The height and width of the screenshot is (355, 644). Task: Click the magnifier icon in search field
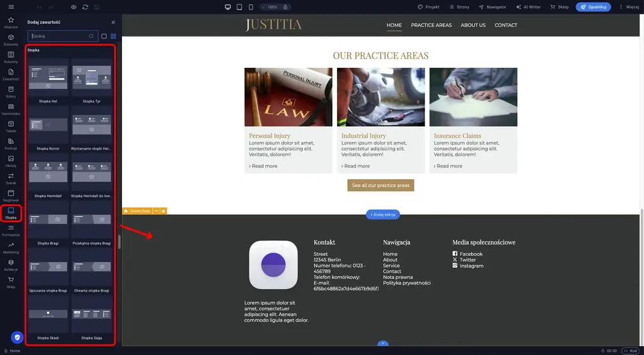point(91,36)
